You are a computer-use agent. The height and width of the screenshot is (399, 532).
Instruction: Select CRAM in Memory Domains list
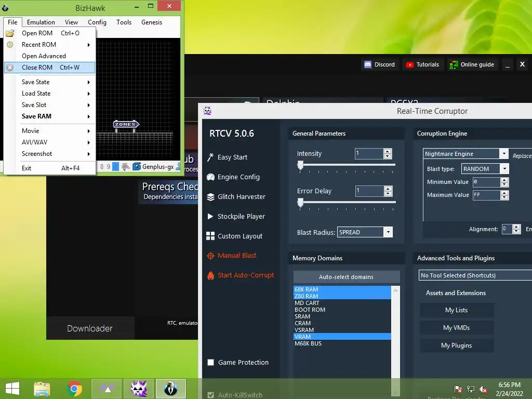click(x=342, y=323)
